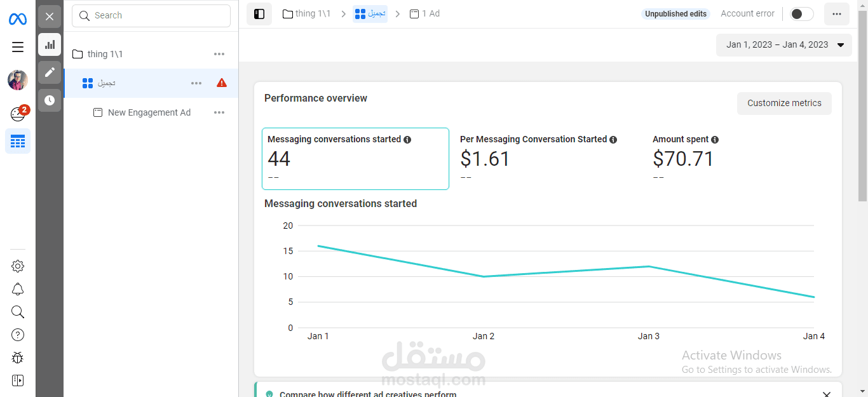Select the New Engagement Ad item

(x=149, y=112)
